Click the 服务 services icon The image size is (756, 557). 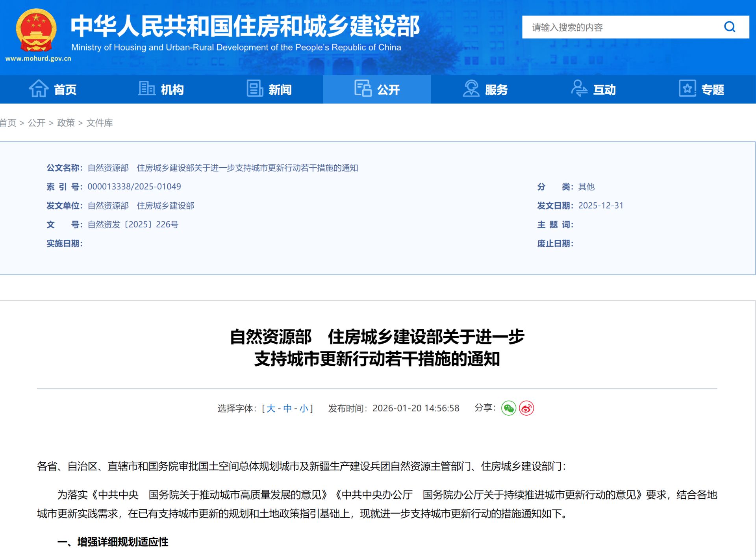coord(471,89)
